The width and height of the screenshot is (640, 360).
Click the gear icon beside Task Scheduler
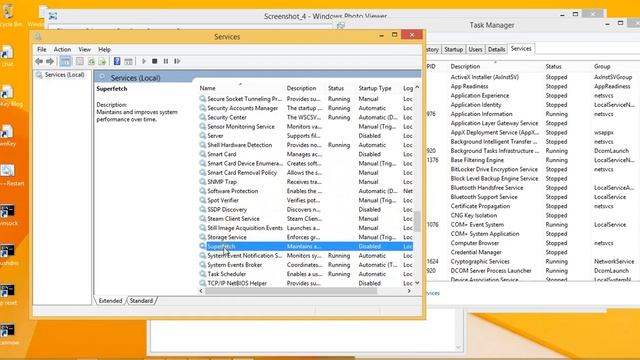click(202, 274)
